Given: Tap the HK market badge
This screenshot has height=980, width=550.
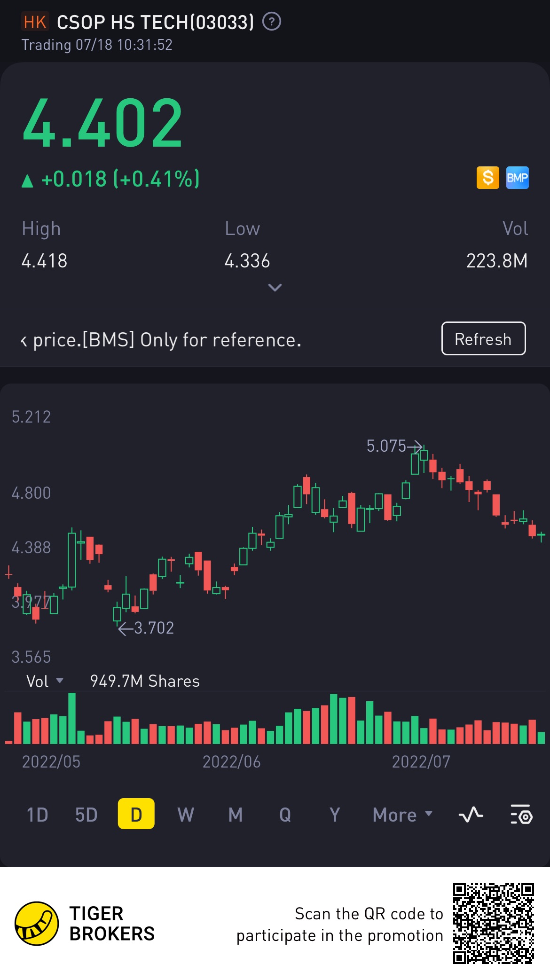Looking at the screenshot, I should [x=35, y=22].
